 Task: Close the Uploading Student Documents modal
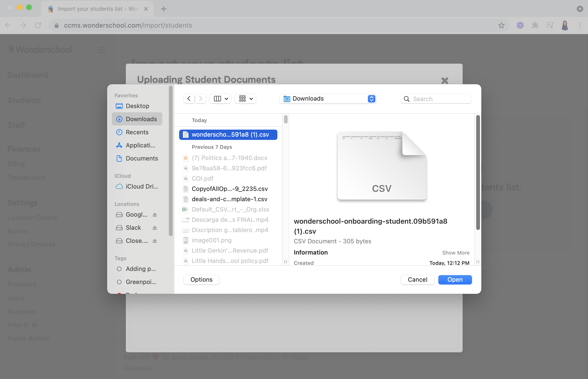pyautogui.click(x=445, y=80)
